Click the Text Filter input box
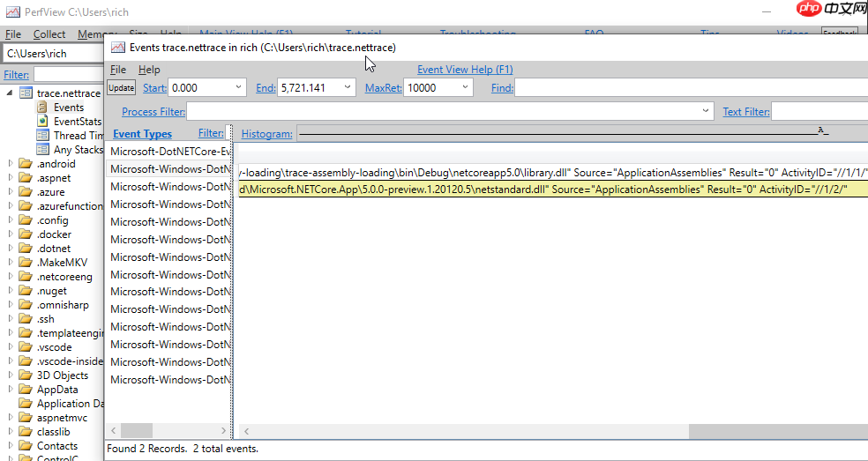 coord(819,111)
